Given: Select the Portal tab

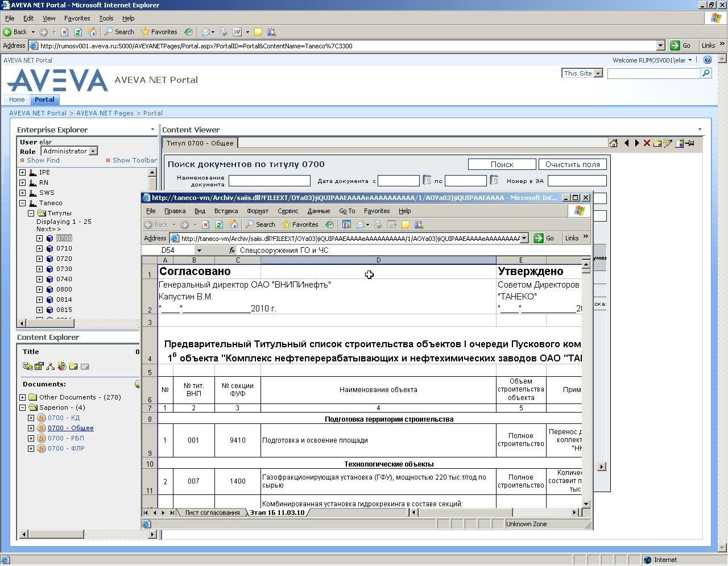Looking at the screenshot, I should 44,99.
